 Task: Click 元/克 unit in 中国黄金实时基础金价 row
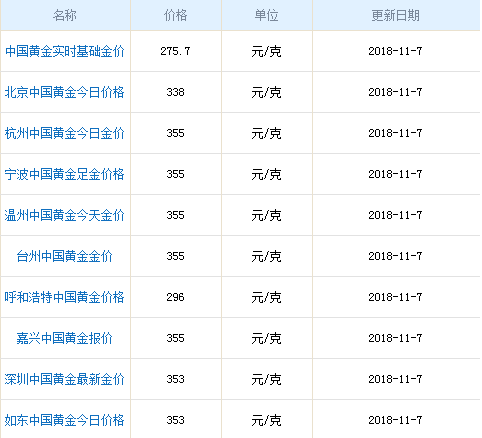tap(266, 51)
